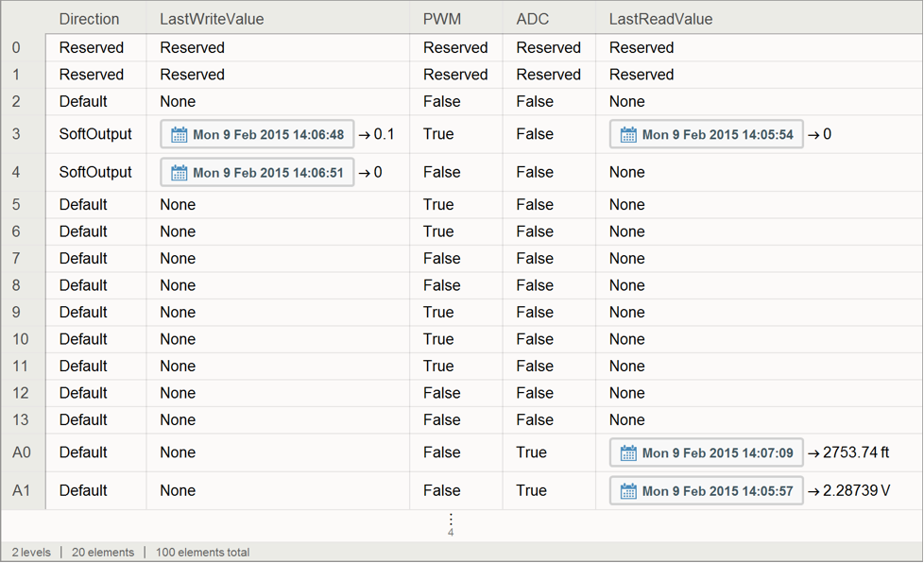
Task: Select row label A0
Action: coord(21,452)
